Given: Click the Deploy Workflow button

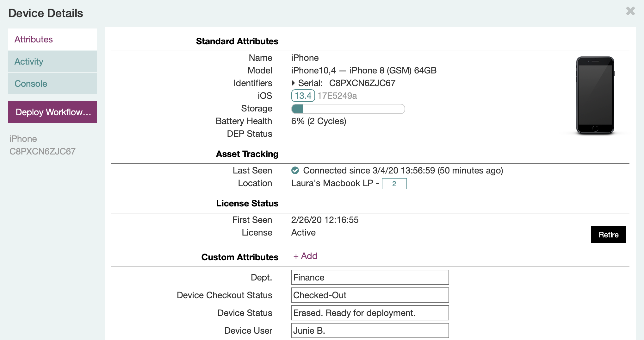Looking at the screenshot, I should (x=53, y=112).
